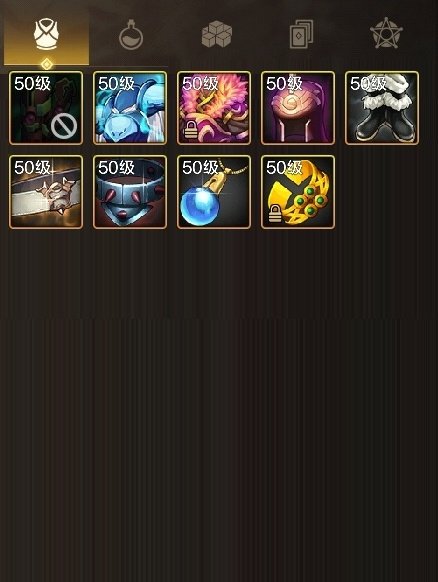Select the blue ice shoulder armor
Screen dimensions: 438x582
pos(130,108)
